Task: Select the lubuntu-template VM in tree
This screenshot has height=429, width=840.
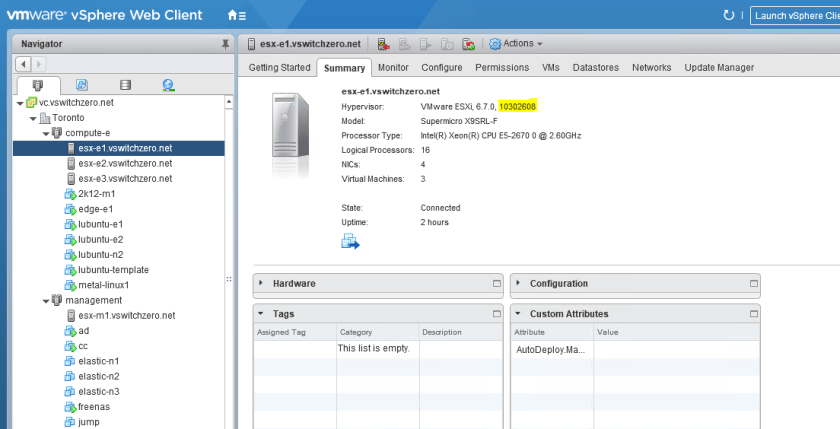Action: point(112,270)
